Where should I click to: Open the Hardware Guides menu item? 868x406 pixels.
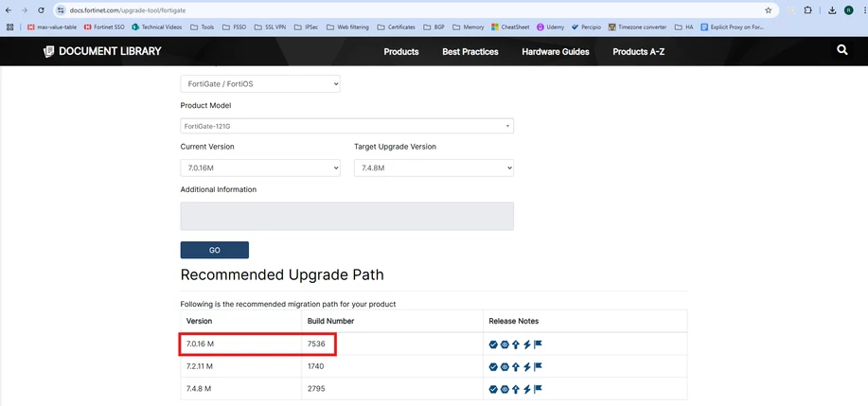pos(556,51)
